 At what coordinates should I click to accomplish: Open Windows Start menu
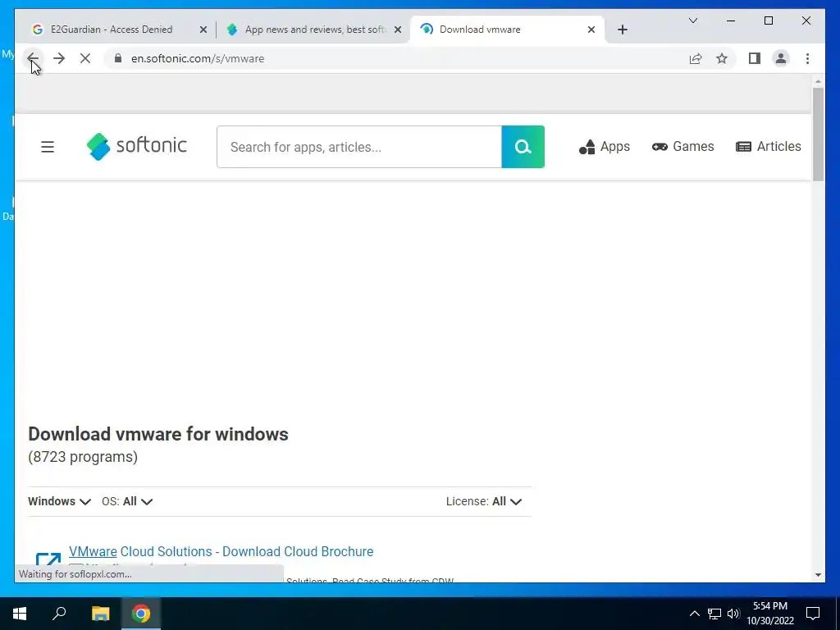pos(20,614)
